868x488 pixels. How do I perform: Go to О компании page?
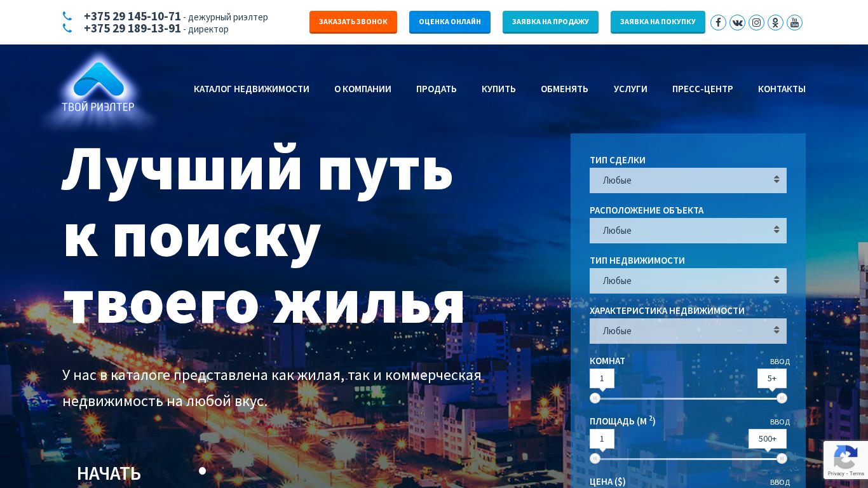363,89
